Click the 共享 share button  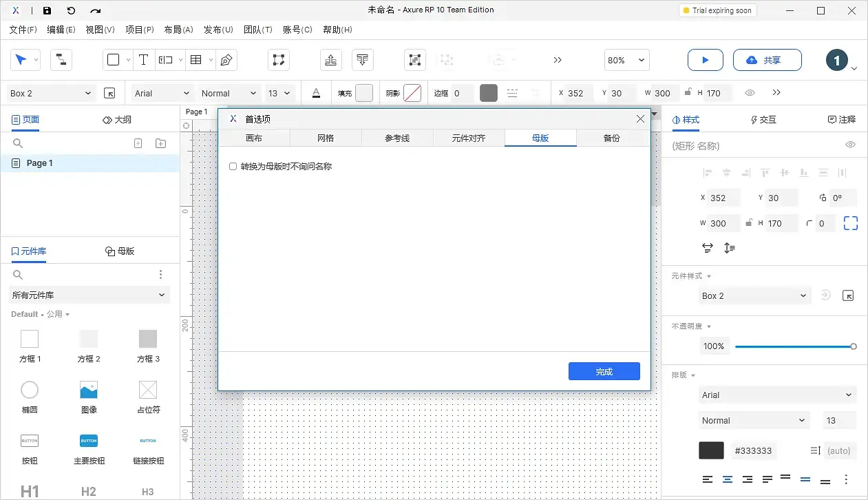(767, 60)
